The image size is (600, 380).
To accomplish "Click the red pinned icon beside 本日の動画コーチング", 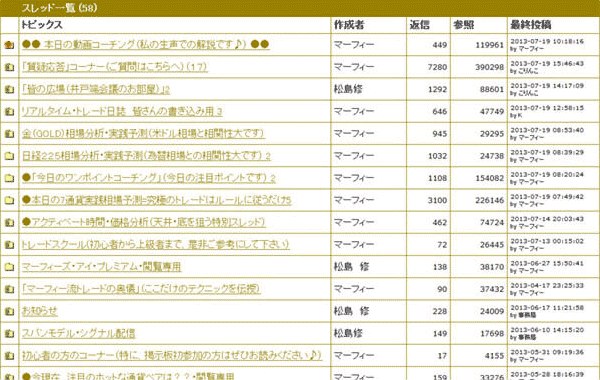I will click(9, 45).
